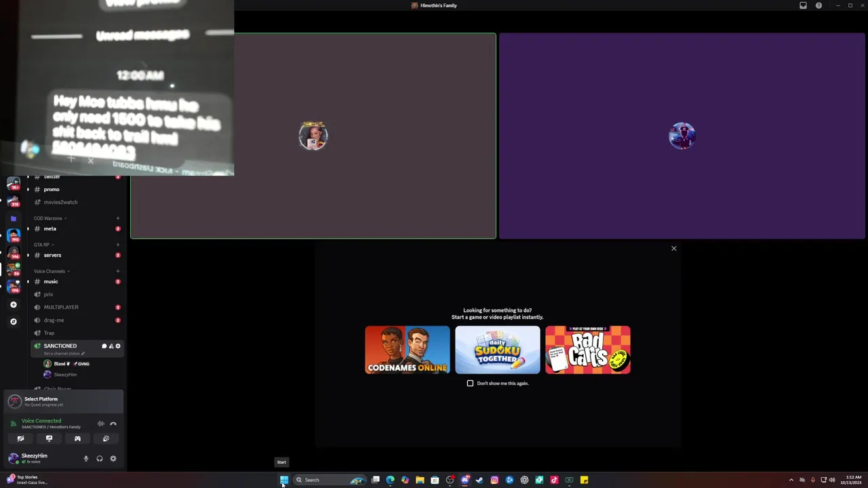The image size is (868, 488).
Task: Open the Windows Start menu
Action: click(x=284, y=480)
